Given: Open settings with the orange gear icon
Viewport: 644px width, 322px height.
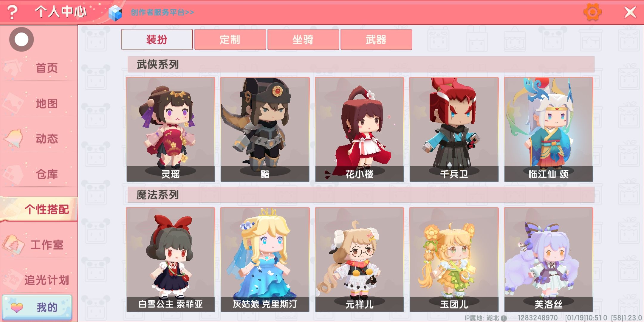Looking at the screenshot, I should pos(592,12).
